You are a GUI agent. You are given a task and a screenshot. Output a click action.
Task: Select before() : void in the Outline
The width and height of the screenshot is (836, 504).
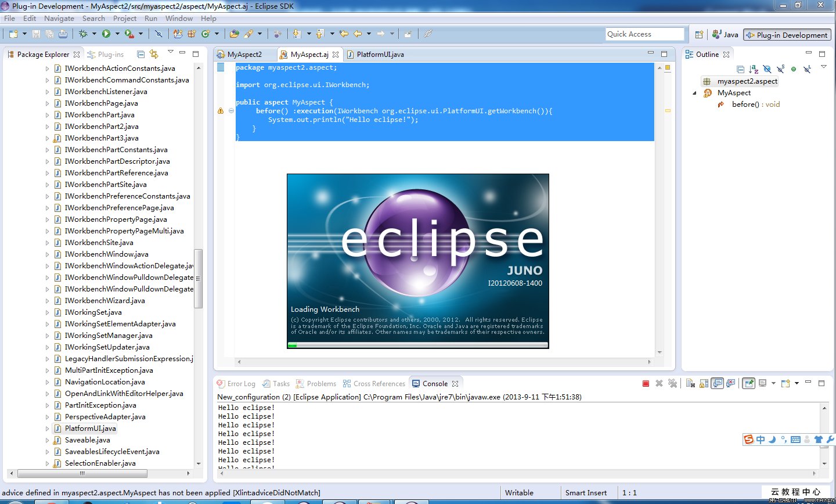tap(755, 105)
